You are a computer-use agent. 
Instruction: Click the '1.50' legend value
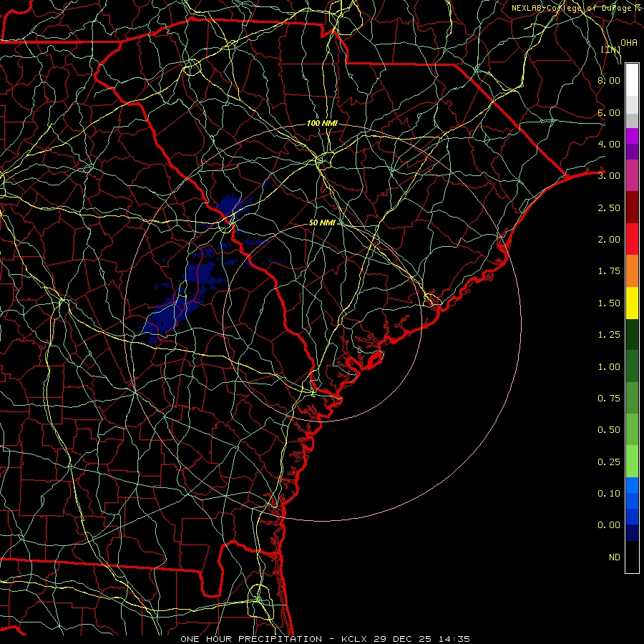pos(609,303)
